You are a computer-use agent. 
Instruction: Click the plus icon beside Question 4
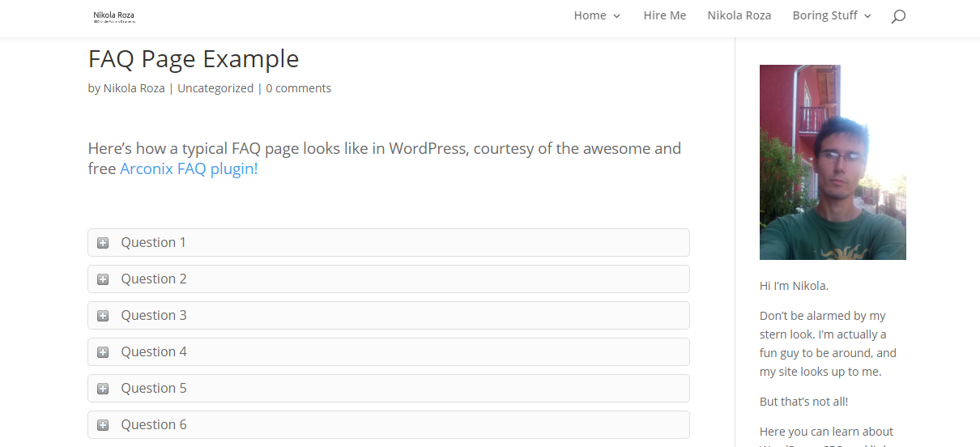(103, 352)
